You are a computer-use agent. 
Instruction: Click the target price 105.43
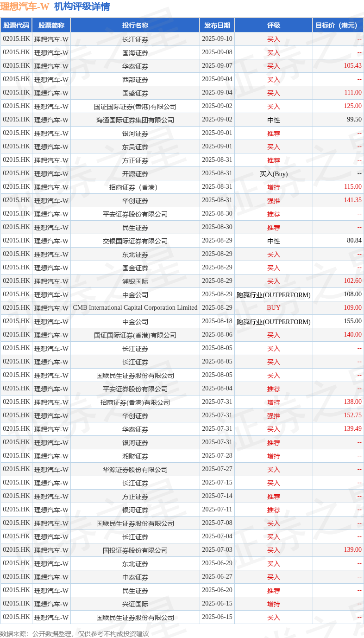tap(352, 66)
